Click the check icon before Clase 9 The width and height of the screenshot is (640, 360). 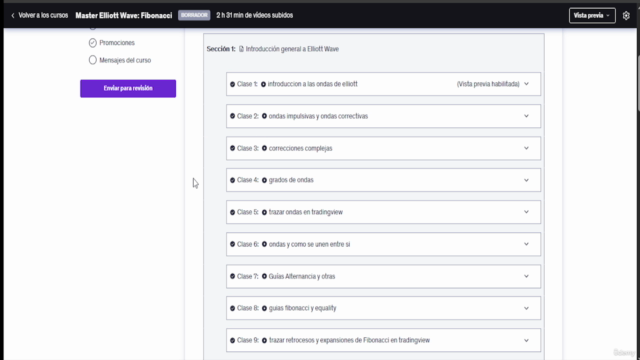232,340
